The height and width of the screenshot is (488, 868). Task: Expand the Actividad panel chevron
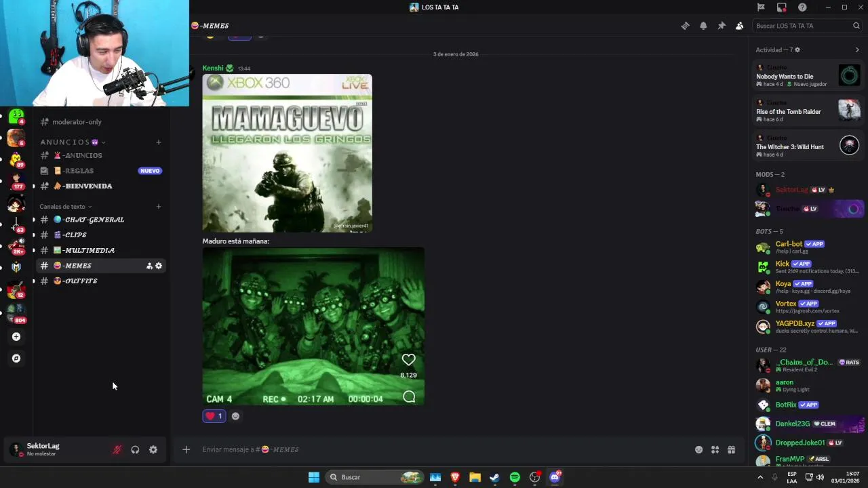click(x=857, y=49)
